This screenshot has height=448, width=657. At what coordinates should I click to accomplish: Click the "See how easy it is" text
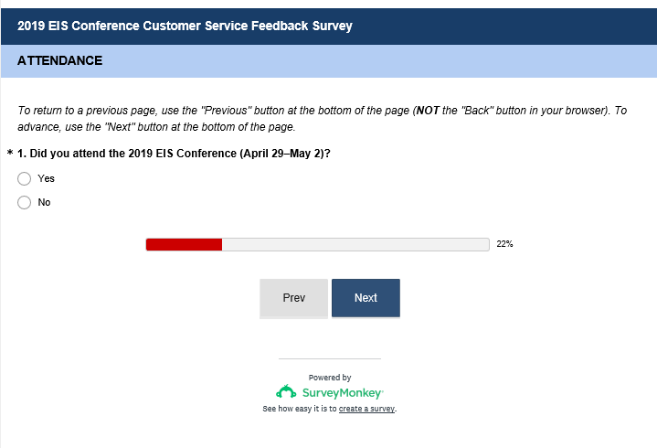click(299, 409)
